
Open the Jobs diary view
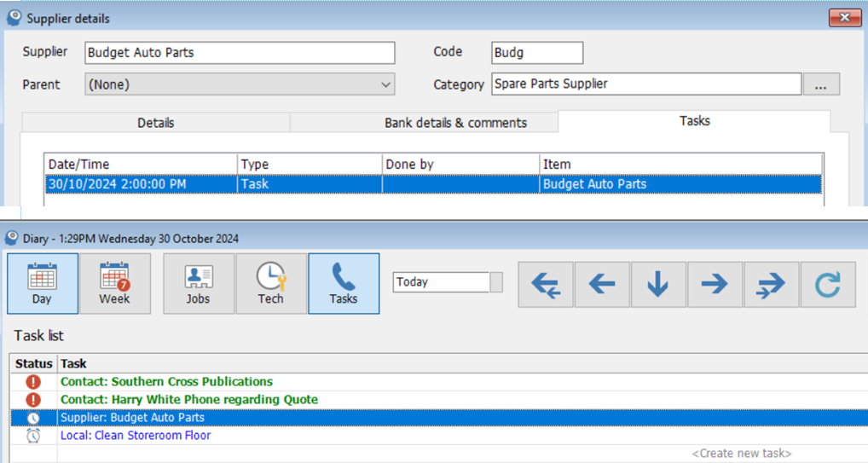198,283
